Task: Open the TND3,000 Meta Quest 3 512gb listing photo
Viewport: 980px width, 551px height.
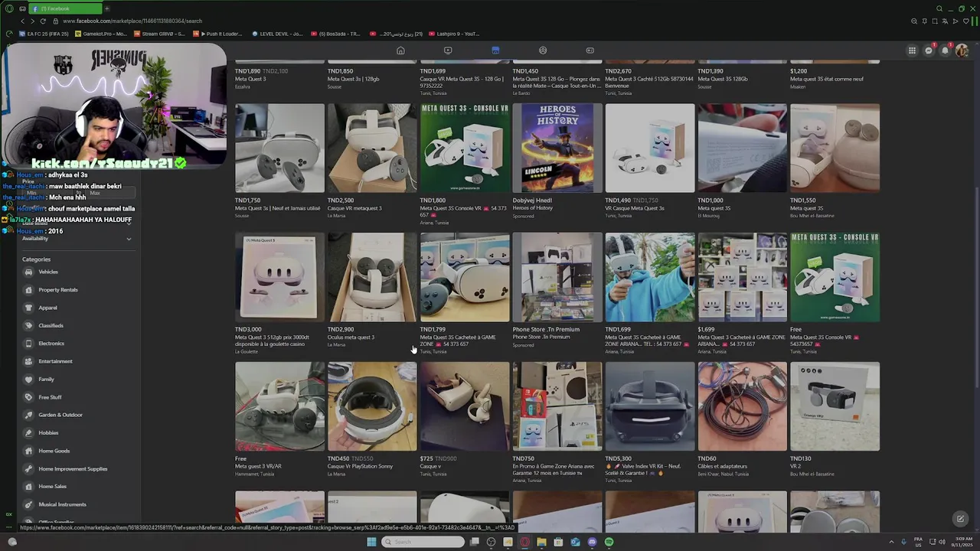Action: click(279, 277)
